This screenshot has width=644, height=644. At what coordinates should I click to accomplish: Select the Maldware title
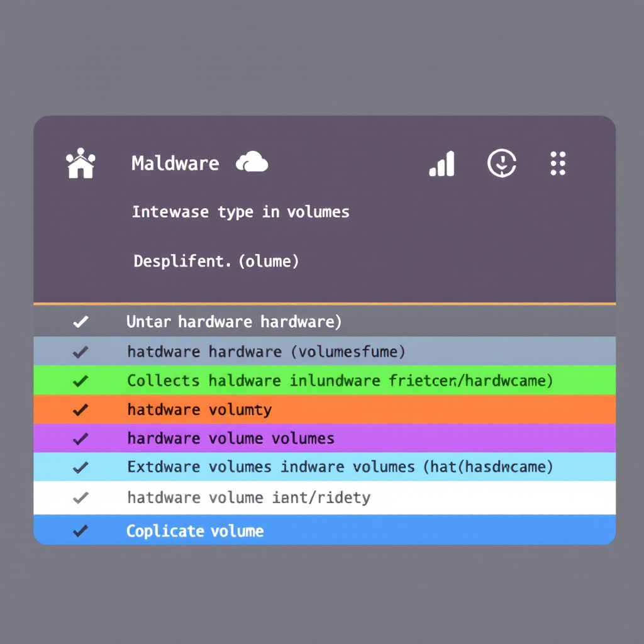tap(175, 164)
